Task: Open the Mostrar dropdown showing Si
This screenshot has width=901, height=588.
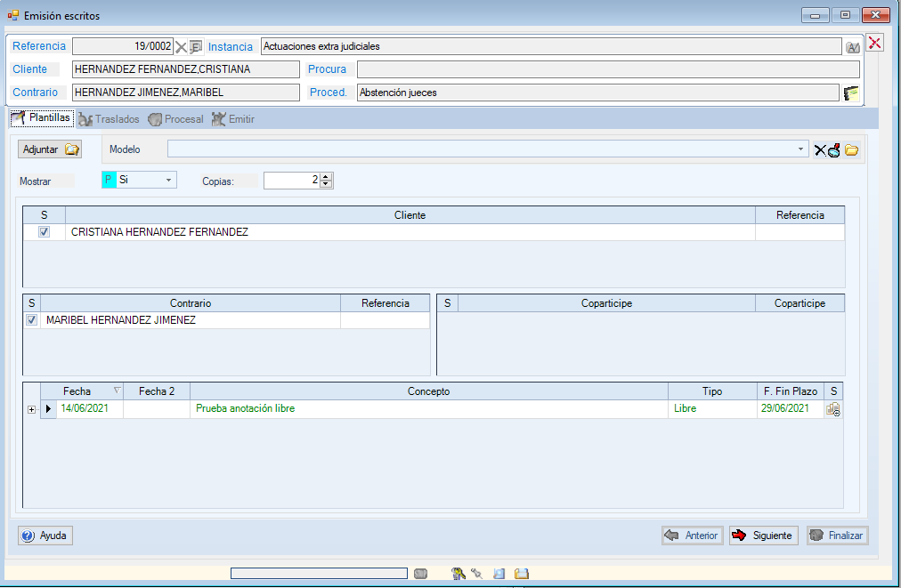Action: (168, 180)
